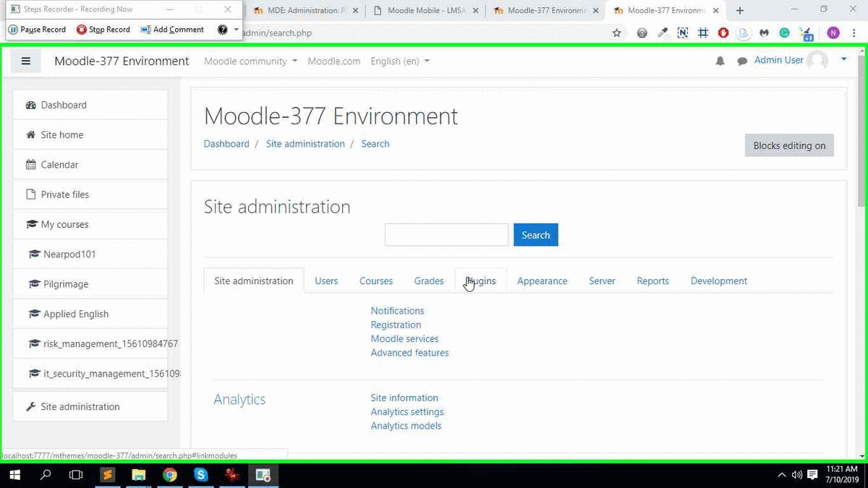This screenshot has height=488, width=868.
Task: Open Sublime Text from the taskbar
Action: 107,475
